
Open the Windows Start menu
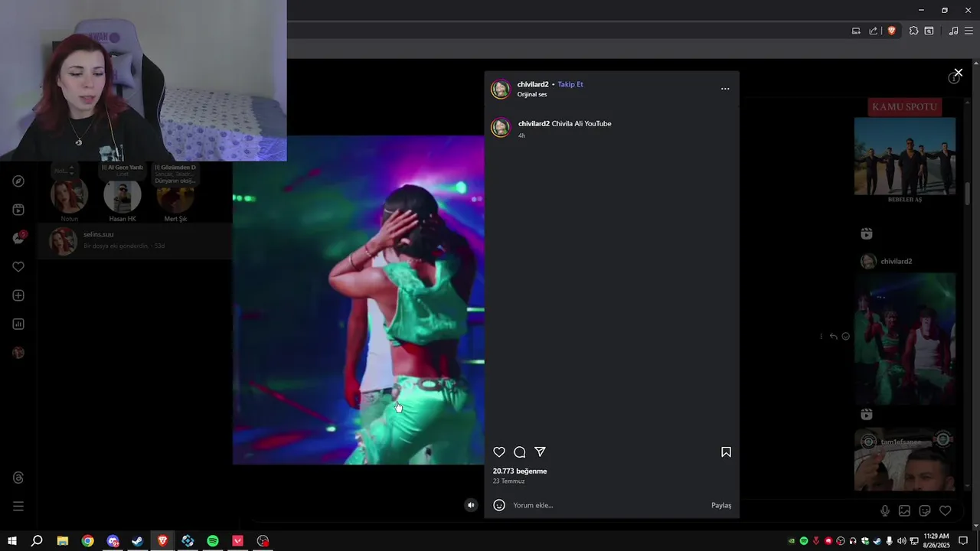coord(11,541)
